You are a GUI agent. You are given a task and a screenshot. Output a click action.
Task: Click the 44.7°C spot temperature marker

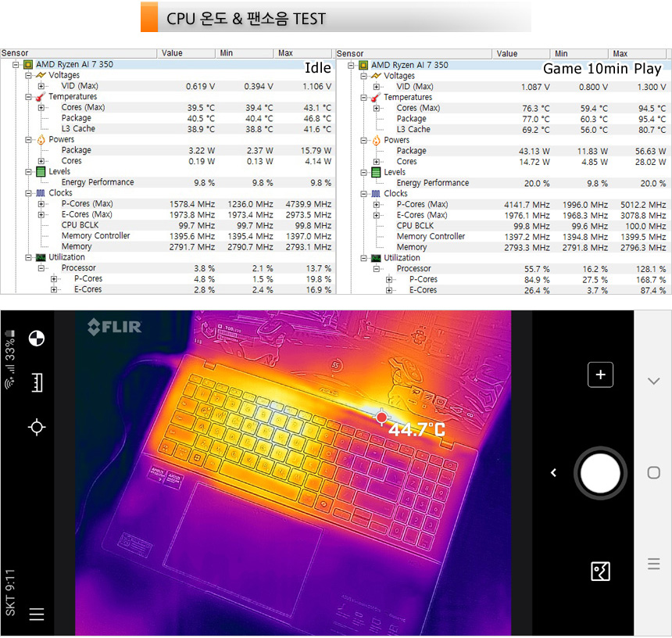381,418
